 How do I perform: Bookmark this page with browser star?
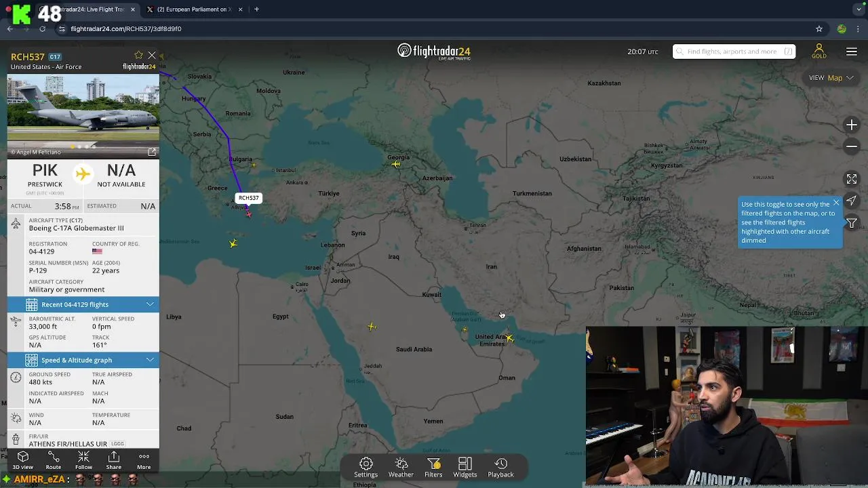[x=819, y=29]
